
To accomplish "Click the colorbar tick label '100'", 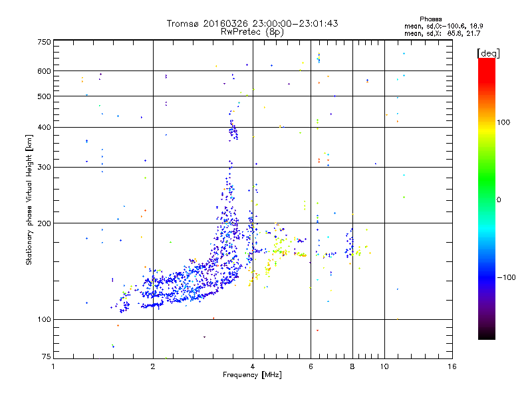I will click(503, 122).
